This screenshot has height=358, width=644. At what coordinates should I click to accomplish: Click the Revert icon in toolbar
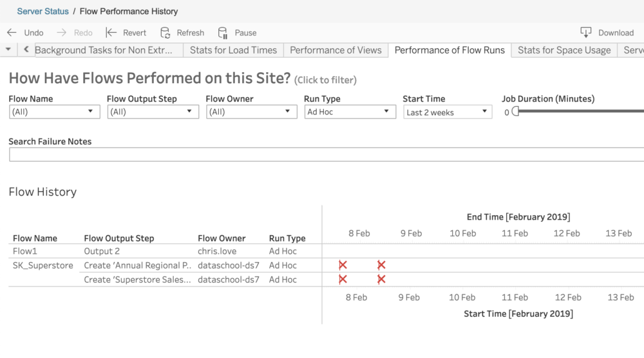point(111,32)
